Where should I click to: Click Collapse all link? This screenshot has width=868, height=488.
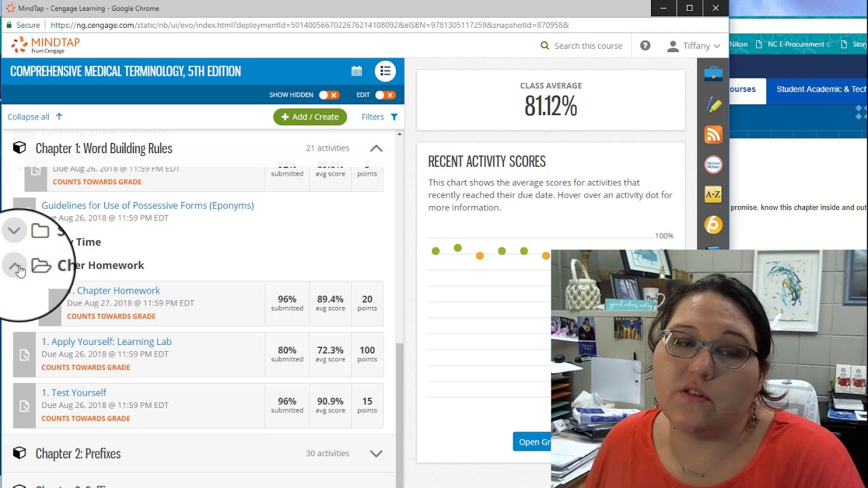(28, 117)
